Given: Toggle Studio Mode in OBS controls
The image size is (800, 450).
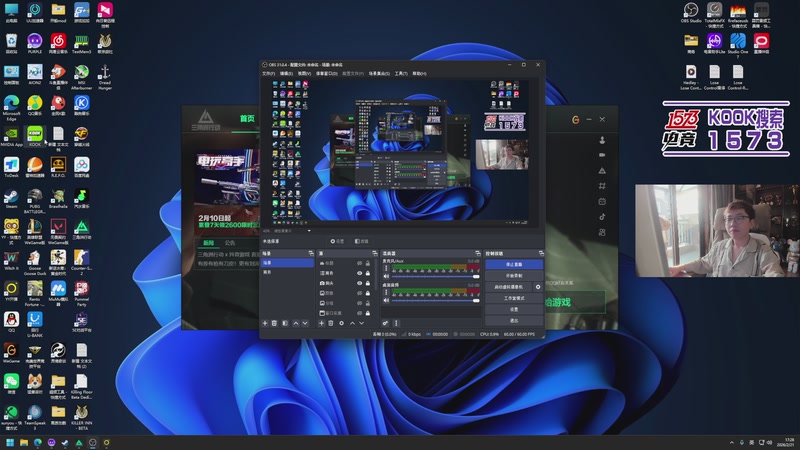Looking at the screenshot, I should click(x=514, y=298).
